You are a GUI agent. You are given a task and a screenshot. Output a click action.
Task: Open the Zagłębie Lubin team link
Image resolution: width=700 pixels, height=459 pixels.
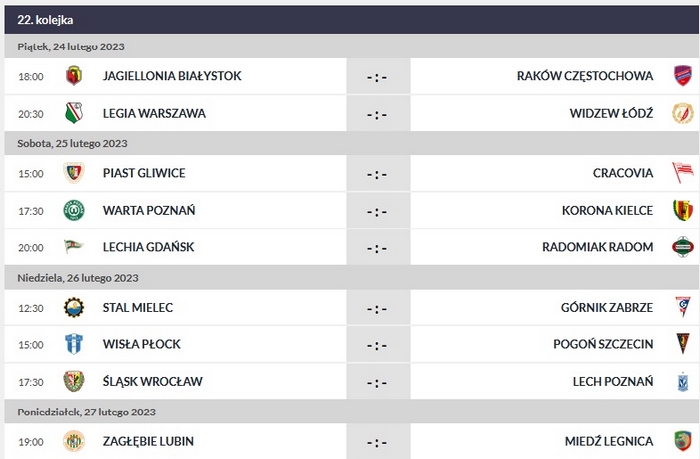[x=148, y=441]
